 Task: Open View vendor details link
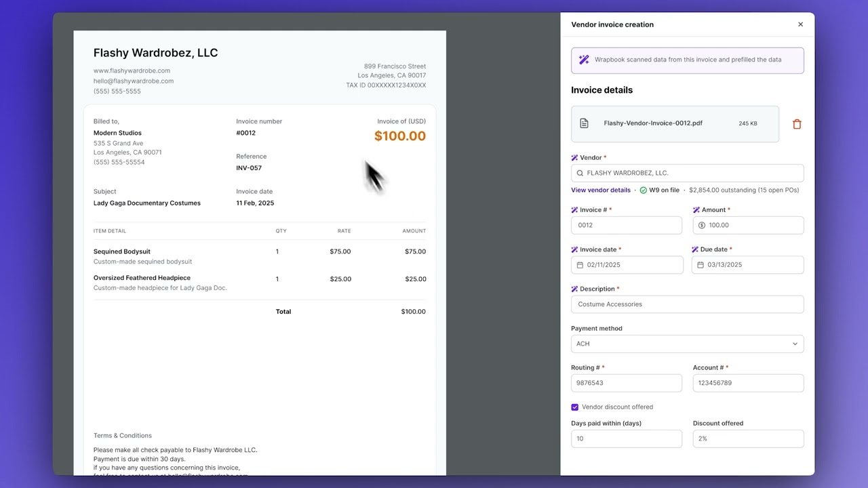click(x=601, y=190)
